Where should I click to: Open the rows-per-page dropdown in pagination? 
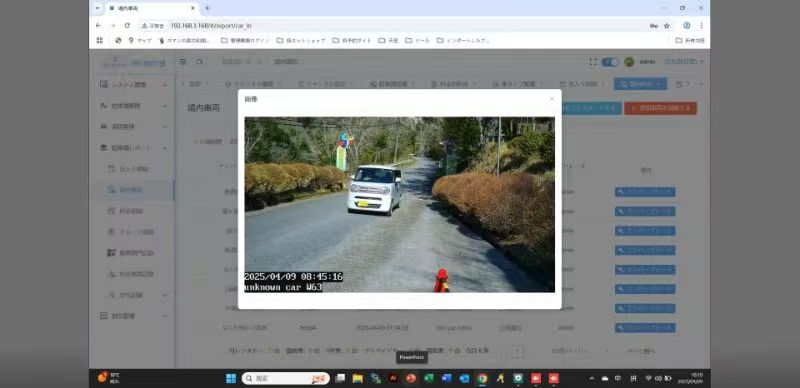580,351
